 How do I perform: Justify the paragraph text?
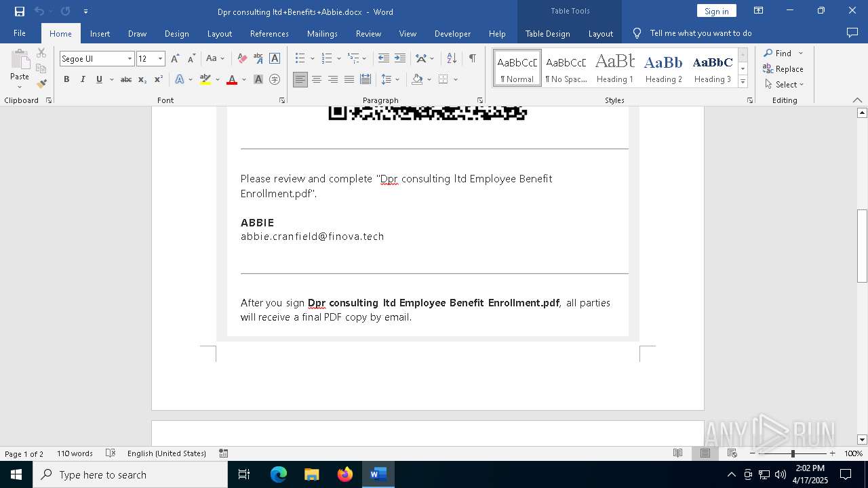point(349,79)
